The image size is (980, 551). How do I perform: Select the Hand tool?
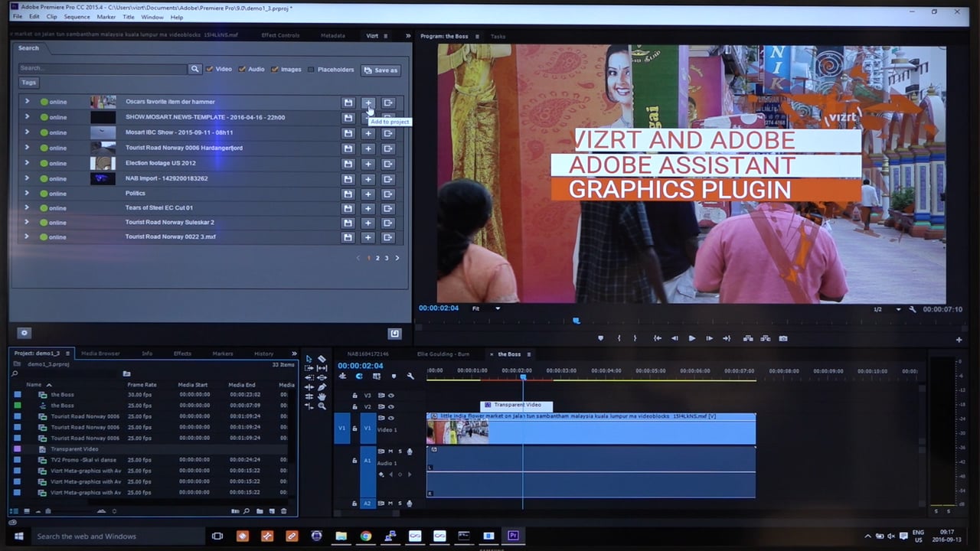click(322, 396)
